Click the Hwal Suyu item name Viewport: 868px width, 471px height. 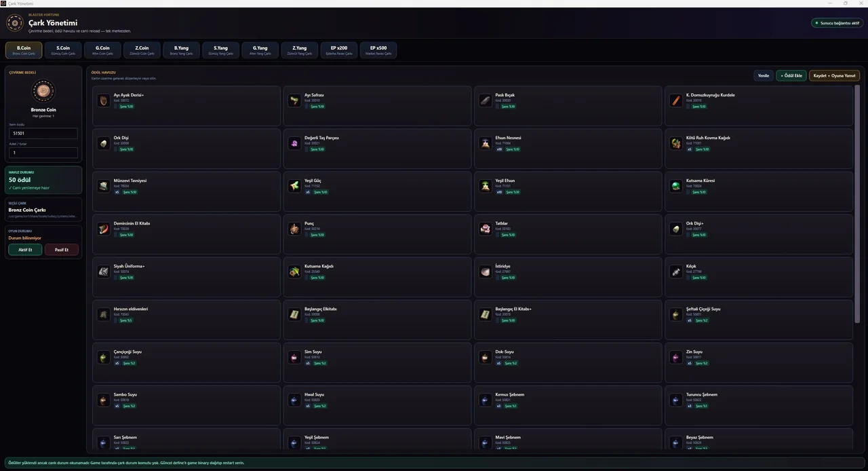[x=315, y=394]
